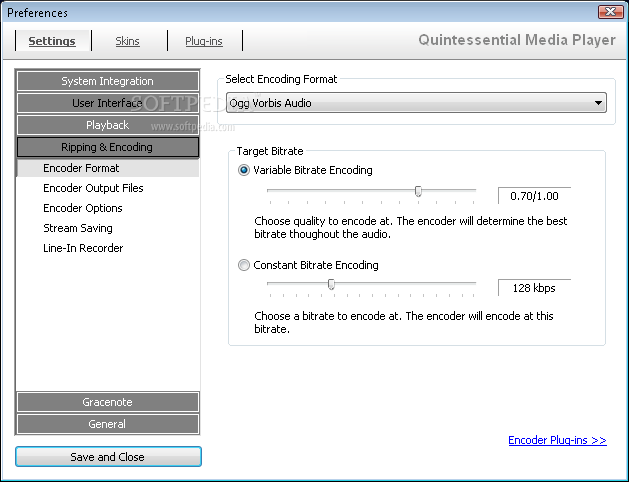Expand the Playback section
This screenshot has height=482, width=629.
[108, 125]
